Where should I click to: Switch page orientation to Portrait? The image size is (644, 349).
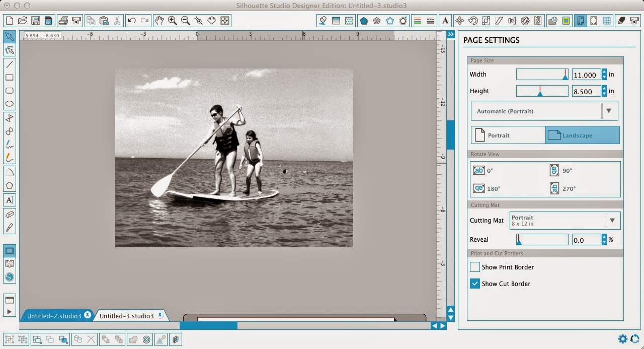click(508, 134)
